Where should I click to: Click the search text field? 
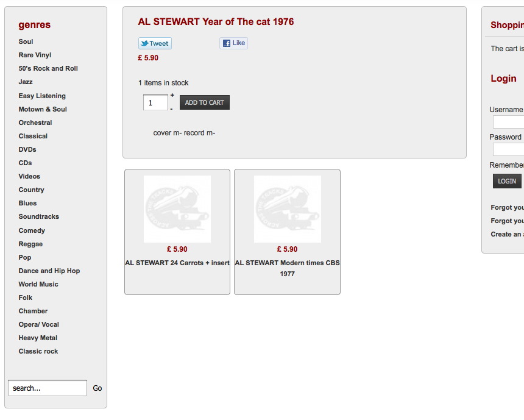(48, 388)
